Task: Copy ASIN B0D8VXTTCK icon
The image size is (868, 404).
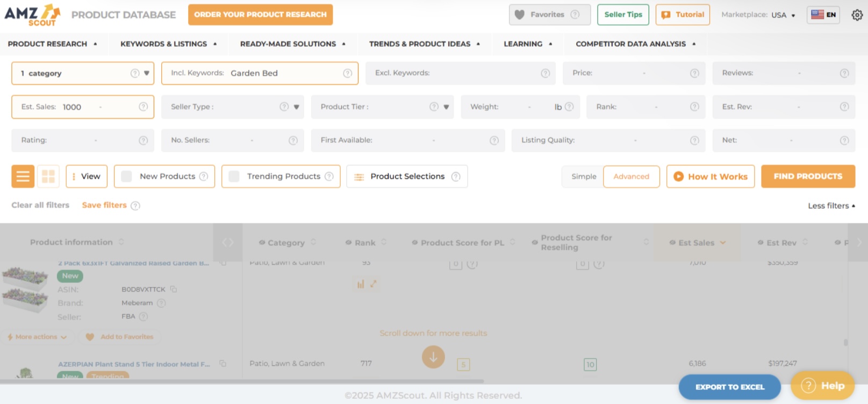Action: pyautogui.click(x=174, y=289)
